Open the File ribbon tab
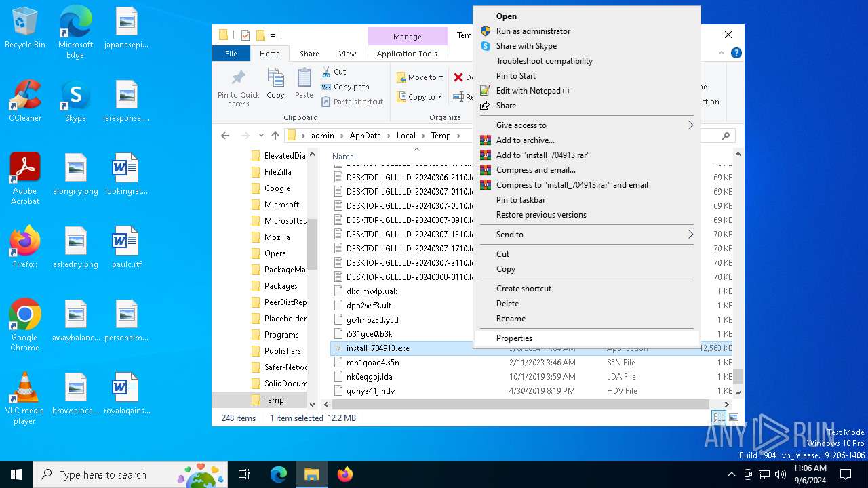The width and height of the screenshot is (868, 488). coord(231,54)
